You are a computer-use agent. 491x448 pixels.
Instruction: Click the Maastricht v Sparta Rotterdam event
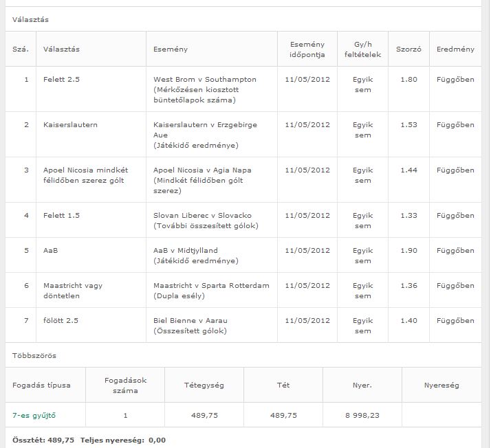[x=211, y=286]
